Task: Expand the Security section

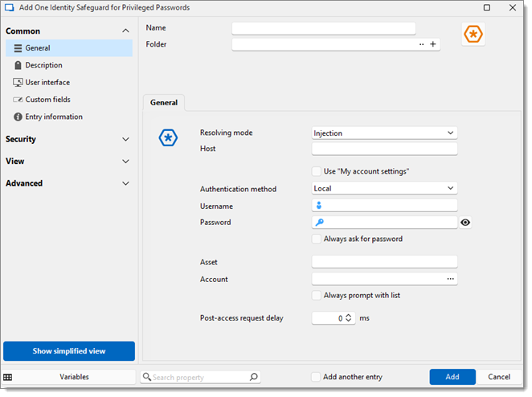Action: point(125,139)
